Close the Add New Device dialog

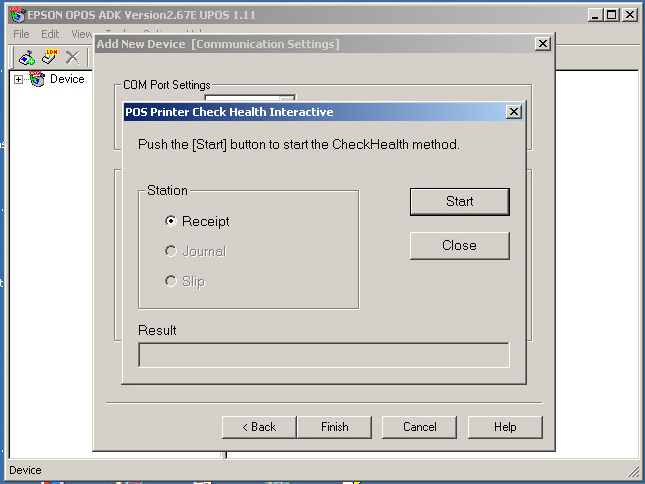543,44
